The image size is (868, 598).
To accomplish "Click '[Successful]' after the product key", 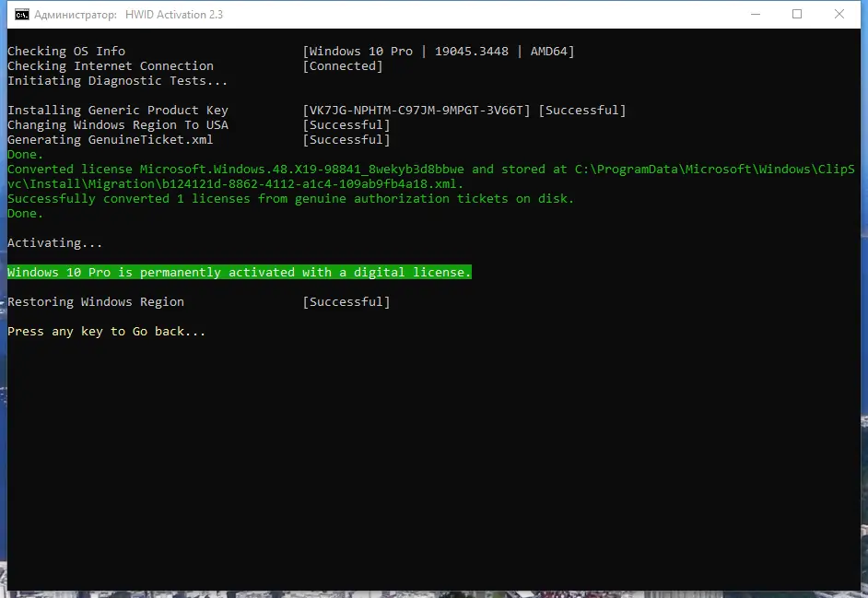I will coord(582,111).
